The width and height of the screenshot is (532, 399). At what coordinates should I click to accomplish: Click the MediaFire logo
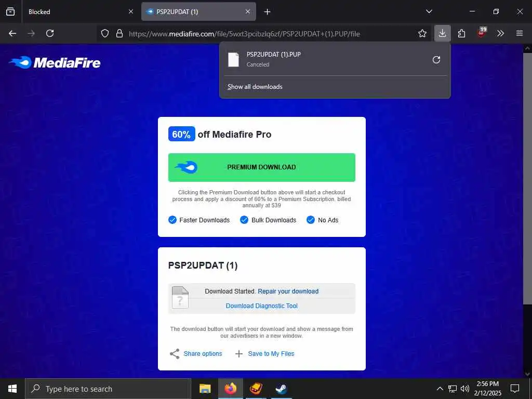tap(55, 62)
